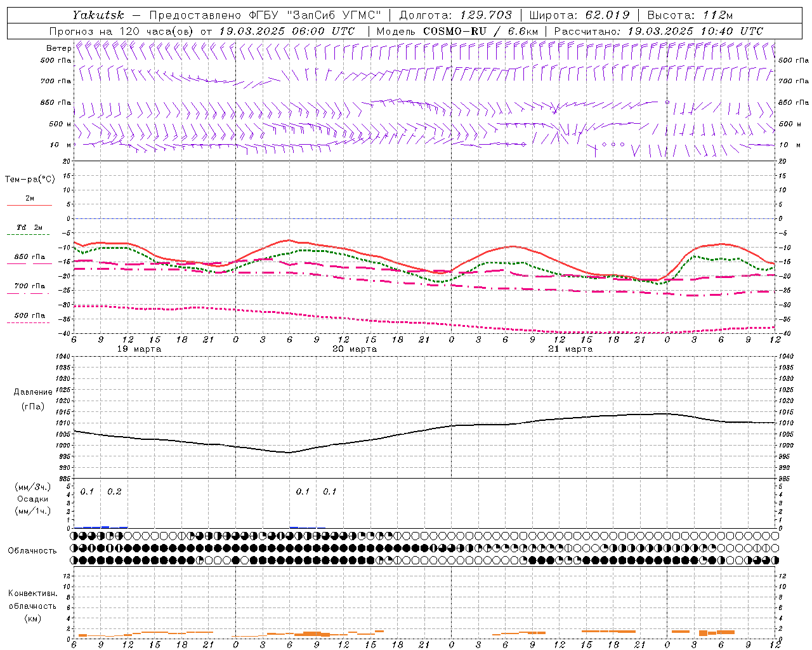Click the "(мм/1ч.)" precipitation unit label
The height and width of the screenshot is (650, 812).
coord(32,510)
